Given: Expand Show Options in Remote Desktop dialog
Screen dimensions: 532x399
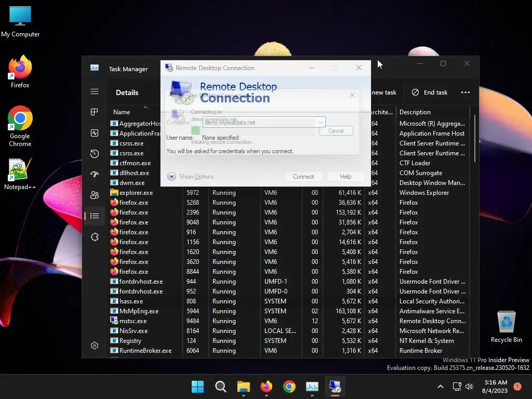Looking at the screenshot, I should (191, 177).
